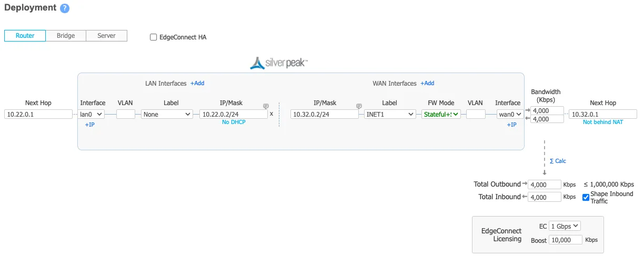
Task: Open the INET1 WAN label dropdown
Action: 389,114
